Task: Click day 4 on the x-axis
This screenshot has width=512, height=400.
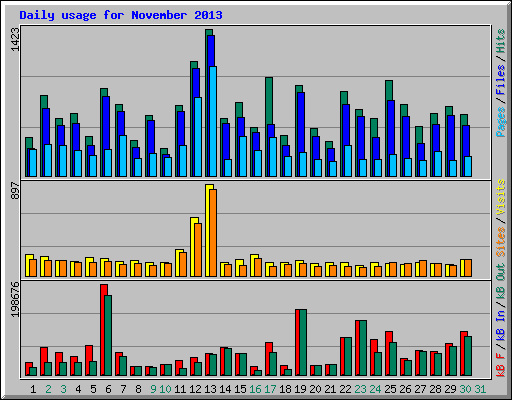Action: point(78,389)
